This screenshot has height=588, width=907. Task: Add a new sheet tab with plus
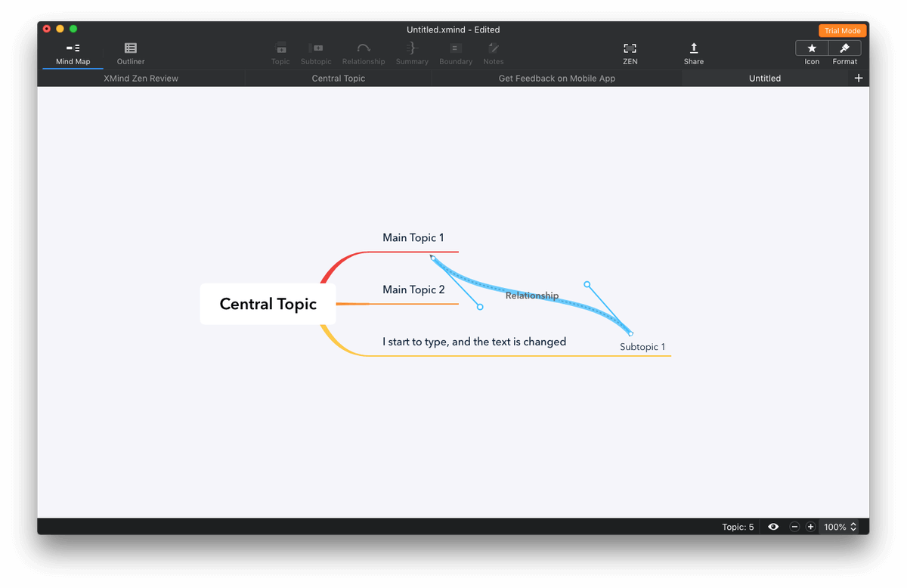point(859,78)
